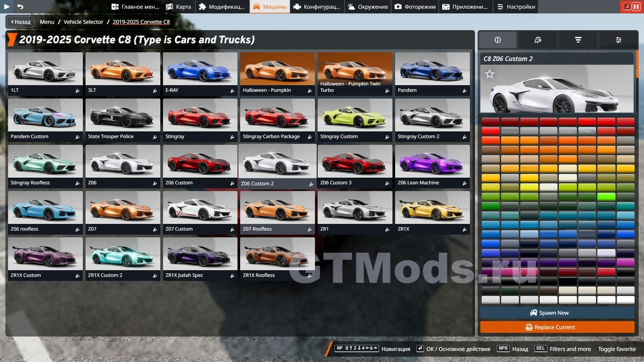The width and height of the screenshot is (644, 362).
Task: Toggle favorite star on C8 Z06 Custom 2
Action: point(490,74)
